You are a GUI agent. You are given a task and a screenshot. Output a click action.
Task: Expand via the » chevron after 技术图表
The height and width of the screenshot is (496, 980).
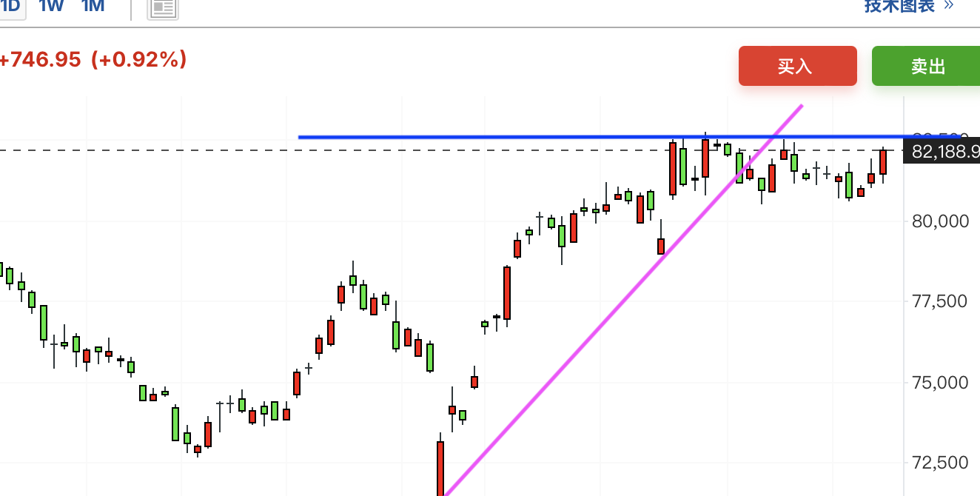click(x=949, y=7)
